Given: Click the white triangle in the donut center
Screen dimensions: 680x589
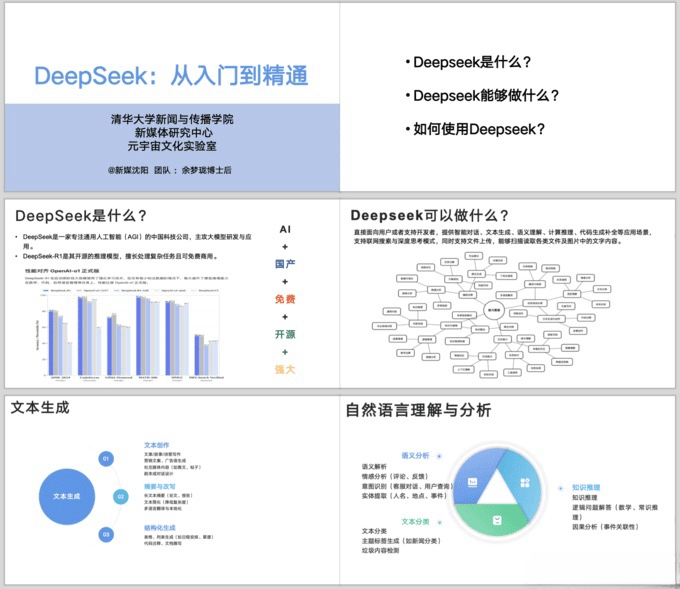Looking at the screenshot, I should [x=497, y=488].
